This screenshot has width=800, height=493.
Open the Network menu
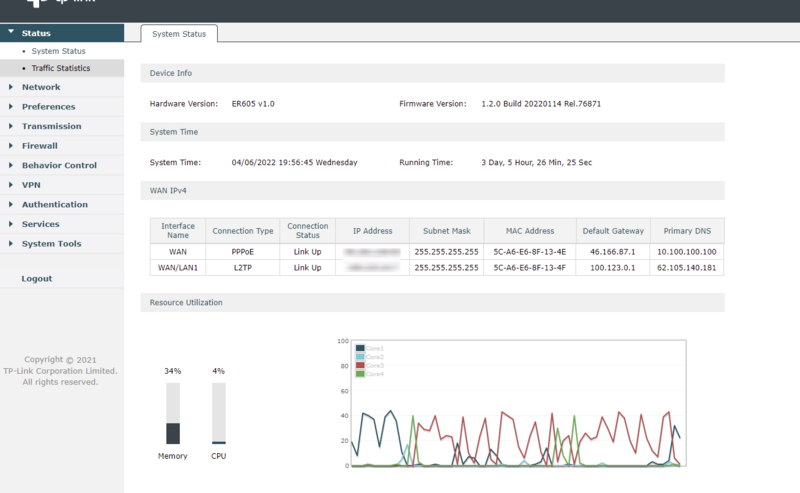(x=41, y=87)
